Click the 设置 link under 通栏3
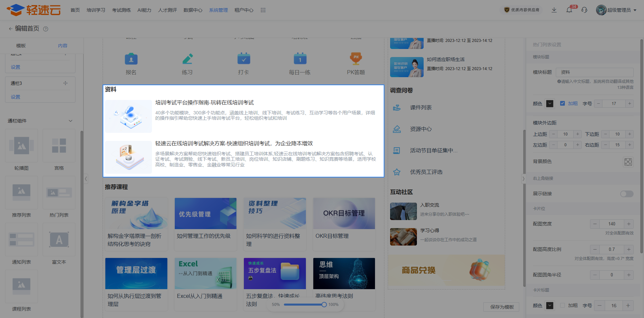The width and height of the screenshot is (644, 318). (x=15, y=97)
